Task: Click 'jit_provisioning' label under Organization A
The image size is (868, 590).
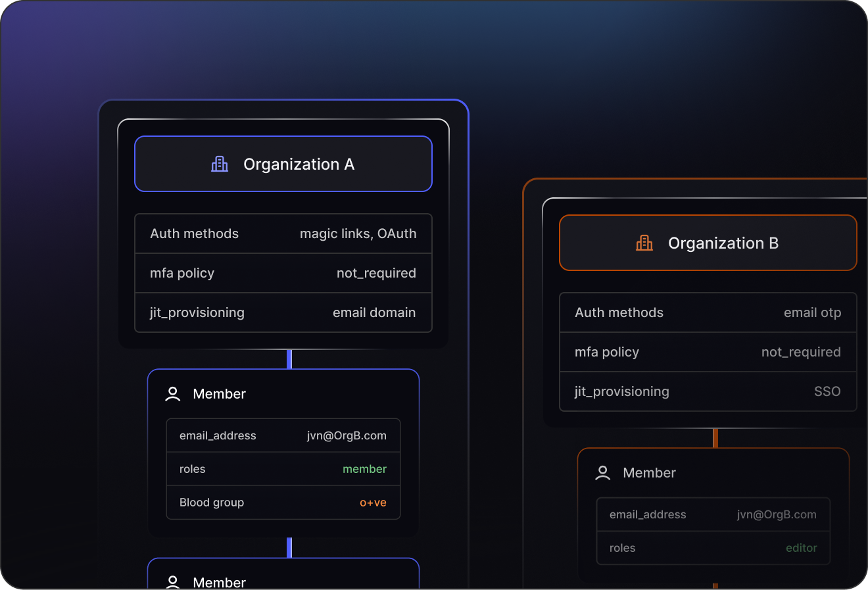Action: [197, 312]
